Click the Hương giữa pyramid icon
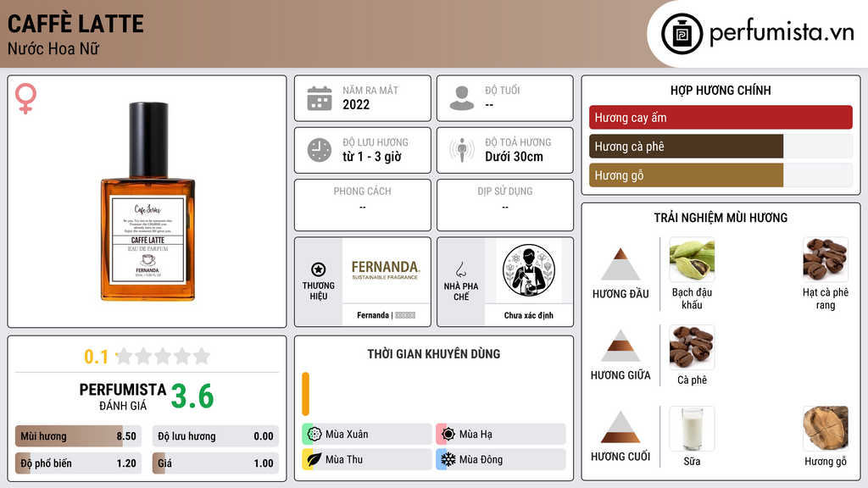868x488 pixels. [620, 346]
